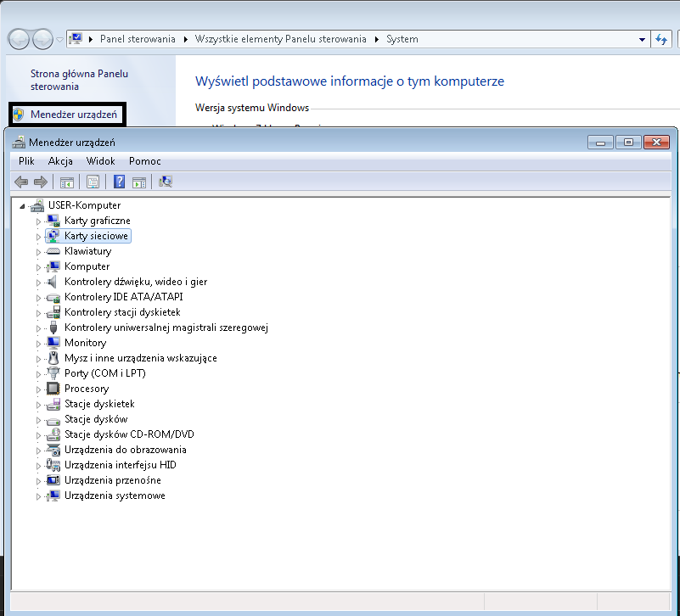Open the address bar history dropdown arrow
This screenshot has height=616, width=680.
pyautogui.click(x=642, y=39)
